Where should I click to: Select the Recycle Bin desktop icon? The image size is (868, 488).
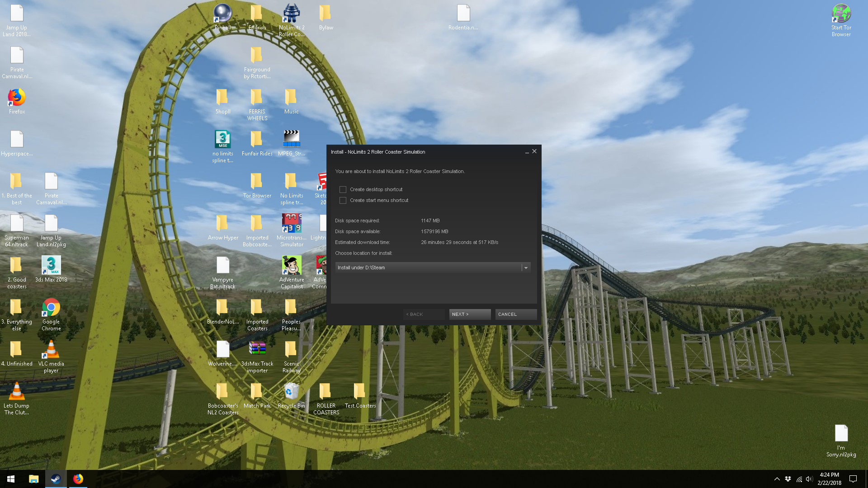pos(292,392)
